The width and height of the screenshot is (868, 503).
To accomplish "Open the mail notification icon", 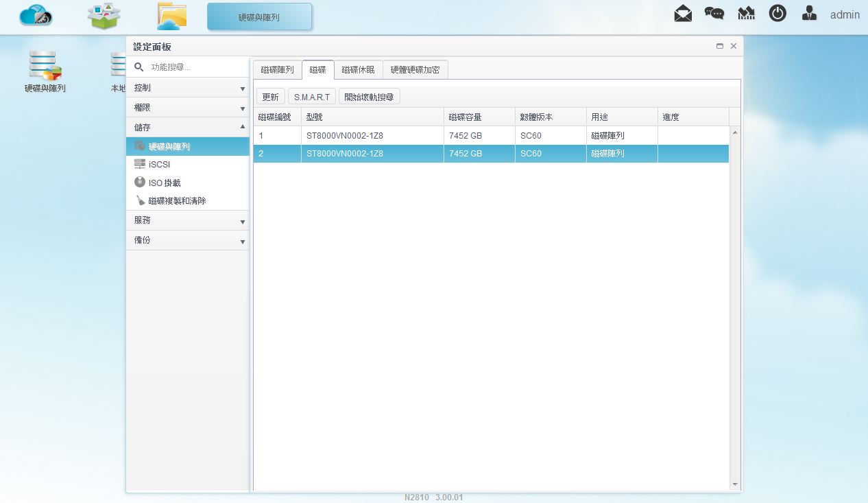I will click(683, 13).
